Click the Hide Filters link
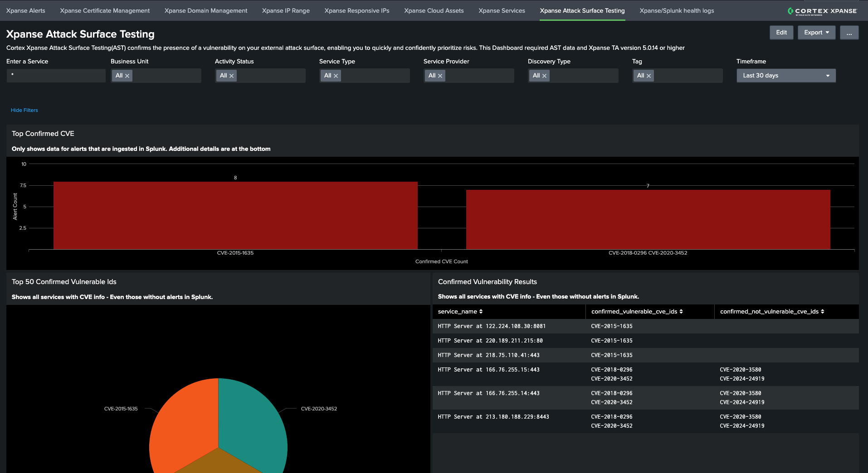868x473 pixels. point(24,110)
